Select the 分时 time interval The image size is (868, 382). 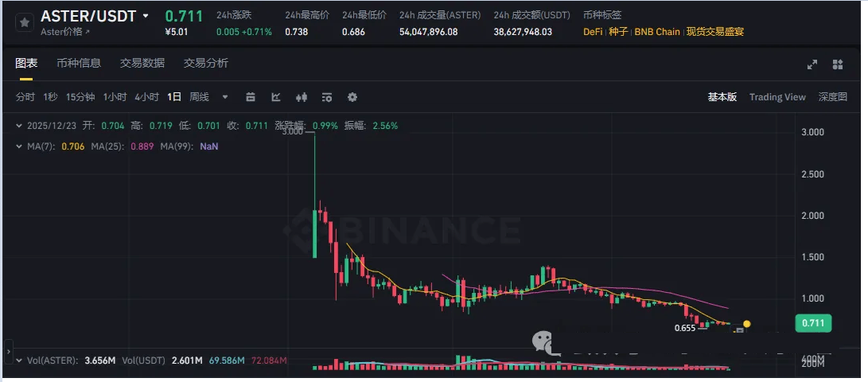[25, 97]
